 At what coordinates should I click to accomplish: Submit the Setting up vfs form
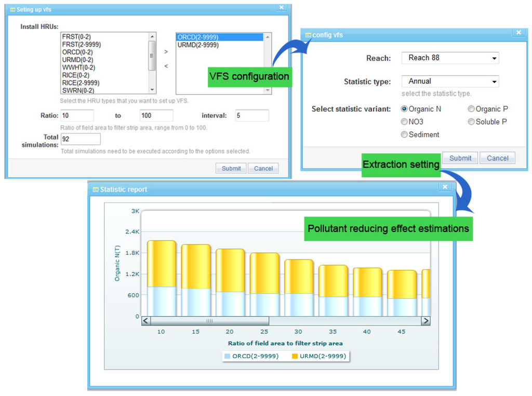click(x=231, y=168)
